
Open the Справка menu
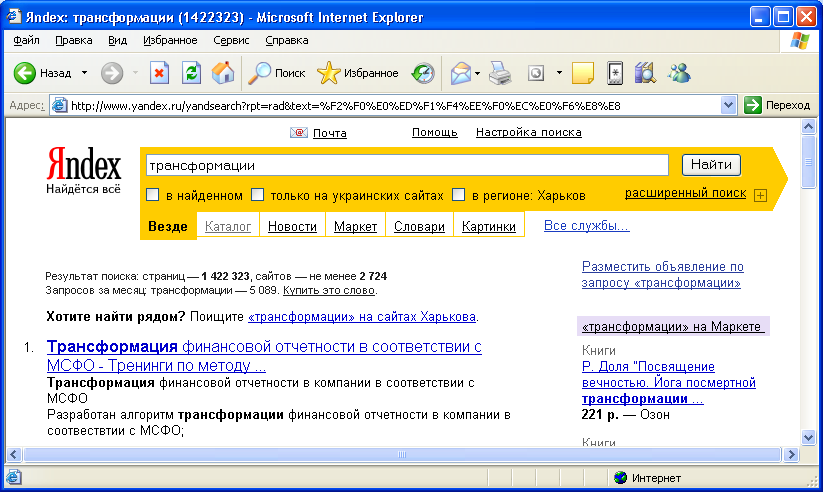(x=287, y=40)
